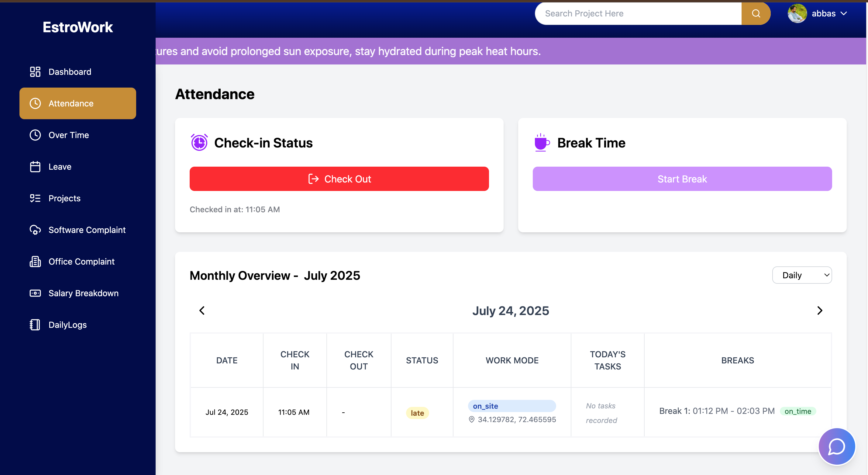Expand the abbas user menu chevron
868x475 pixels.
844,13
